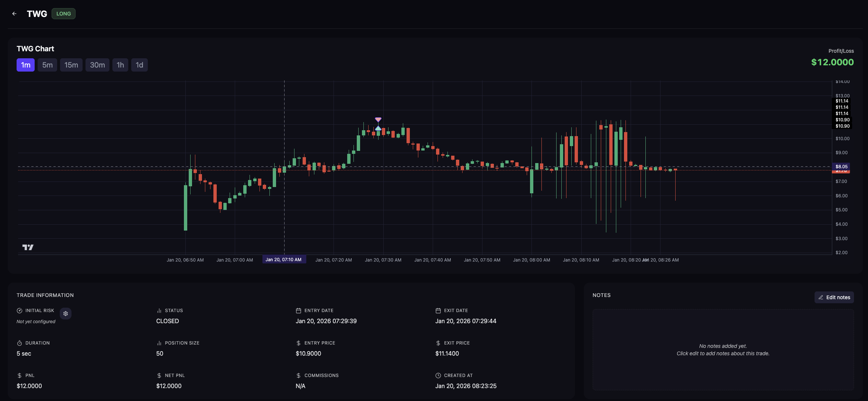This screenshot has height=401, width=868.
Task: Click the TradingView logo on chart
Action: [x=28, y=247]
